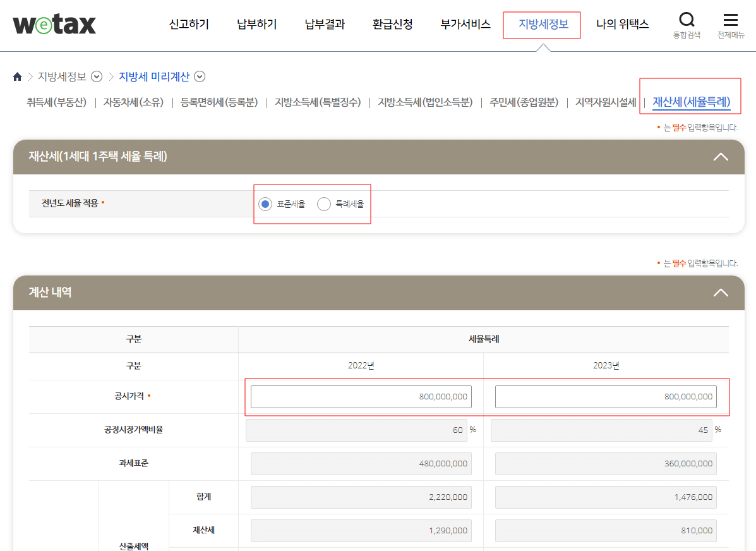Collapse the 계산 내역 panel
Image resolution: width=756 pixels, height=551 pixels.
[x=721, y=293]
